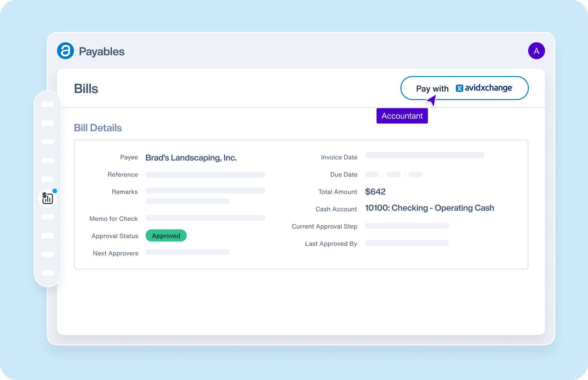Click the Cash Account label
Viewport: 588px width, 380px height.
click(336, 209)
